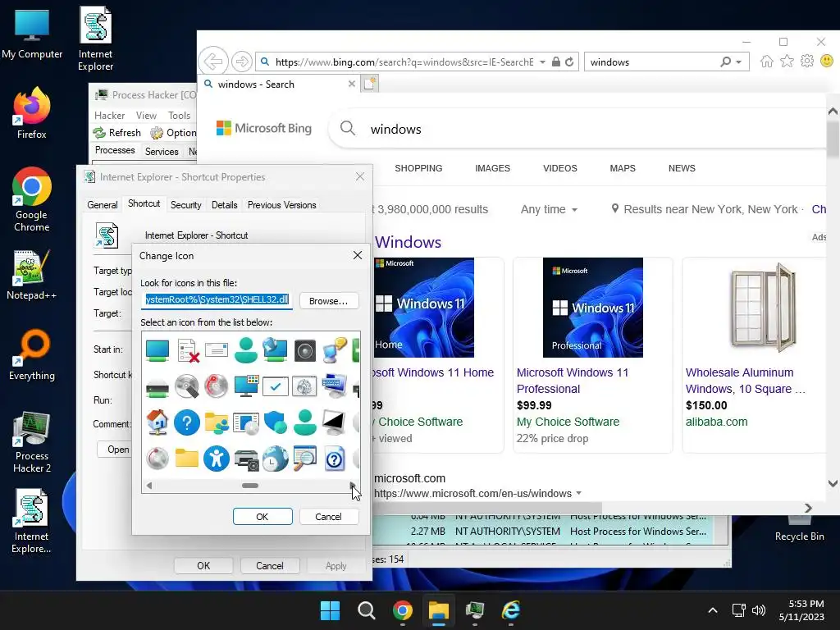Pick the envelope mail icon in list
The width and height of the screenshot is (840, 630).
tap(217, 350)
